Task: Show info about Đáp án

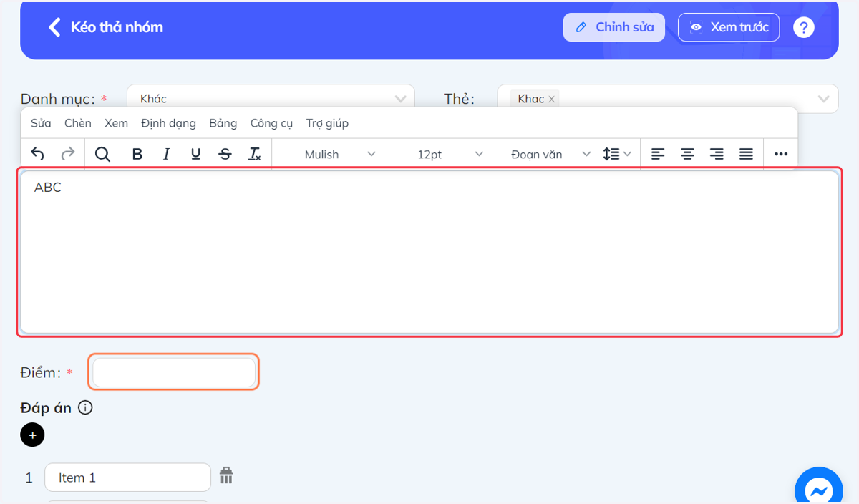Action: click(85, 408)
